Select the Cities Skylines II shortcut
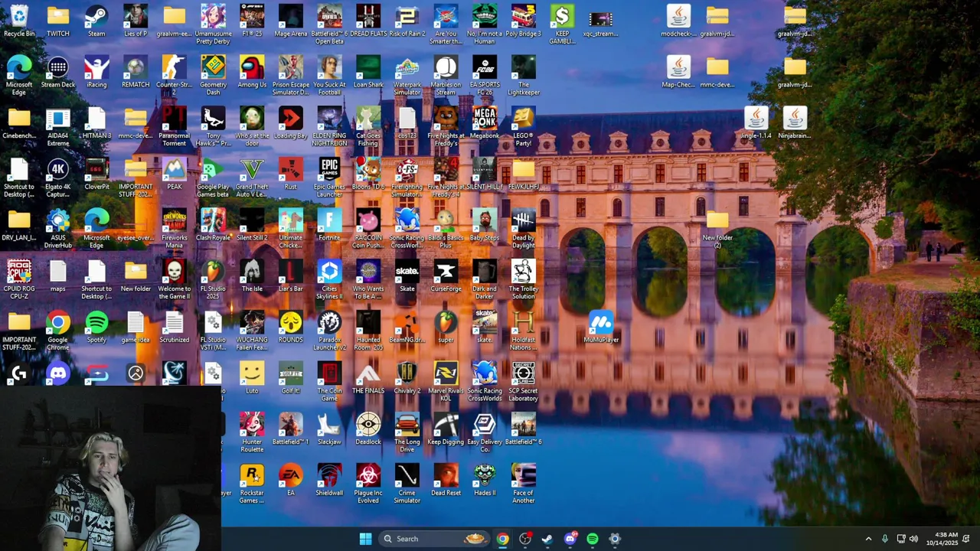The image size is (980, 551). pos(329,279)
